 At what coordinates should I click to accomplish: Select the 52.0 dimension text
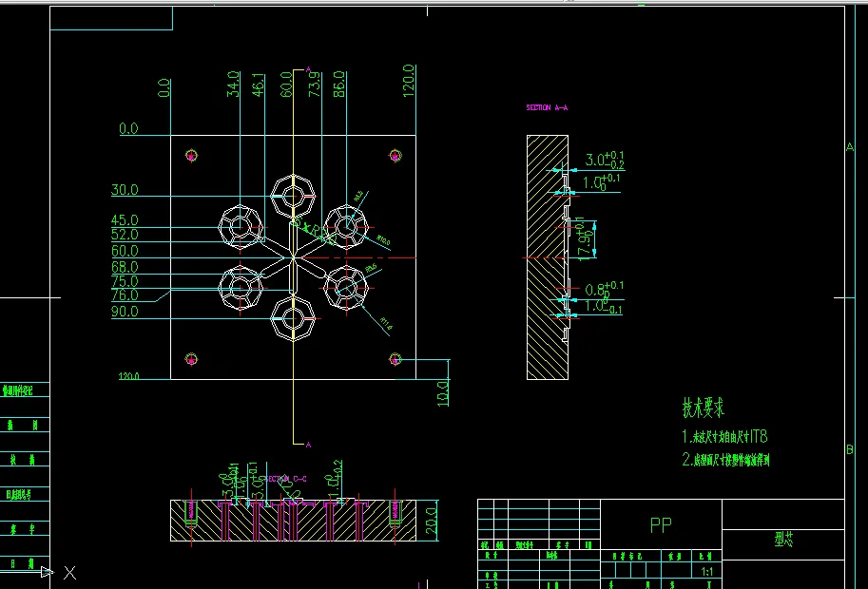click(125, 235)
